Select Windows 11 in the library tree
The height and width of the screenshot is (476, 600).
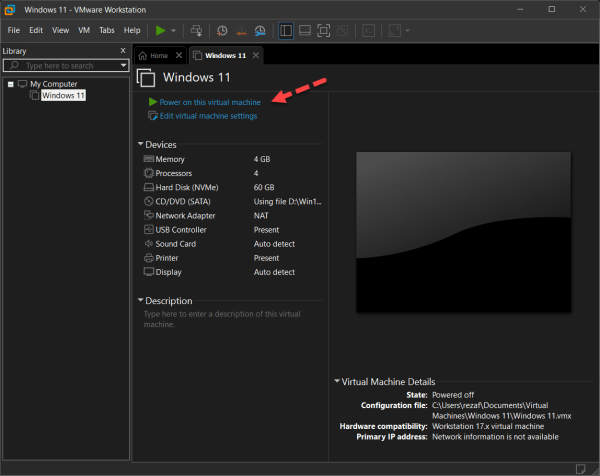click(x=63, y=96)
